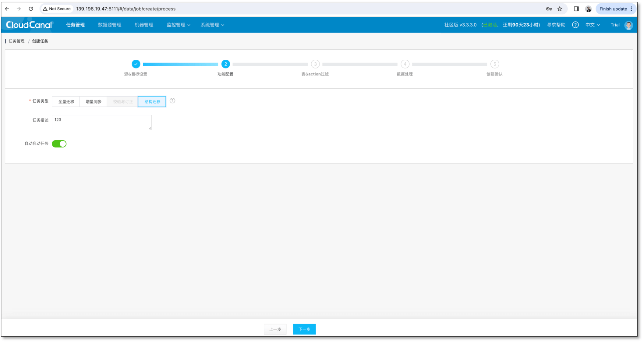Click the bookmark star in the address bar
Screen dimensions: 644x344
560,9
